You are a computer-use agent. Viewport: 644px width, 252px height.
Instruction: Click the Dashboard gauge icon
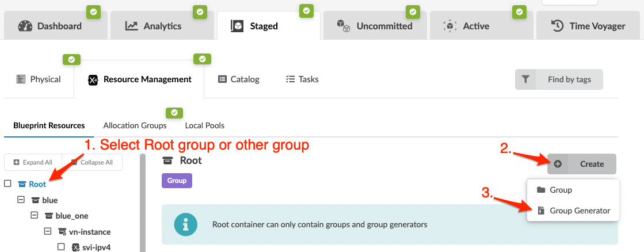(25, 26)
